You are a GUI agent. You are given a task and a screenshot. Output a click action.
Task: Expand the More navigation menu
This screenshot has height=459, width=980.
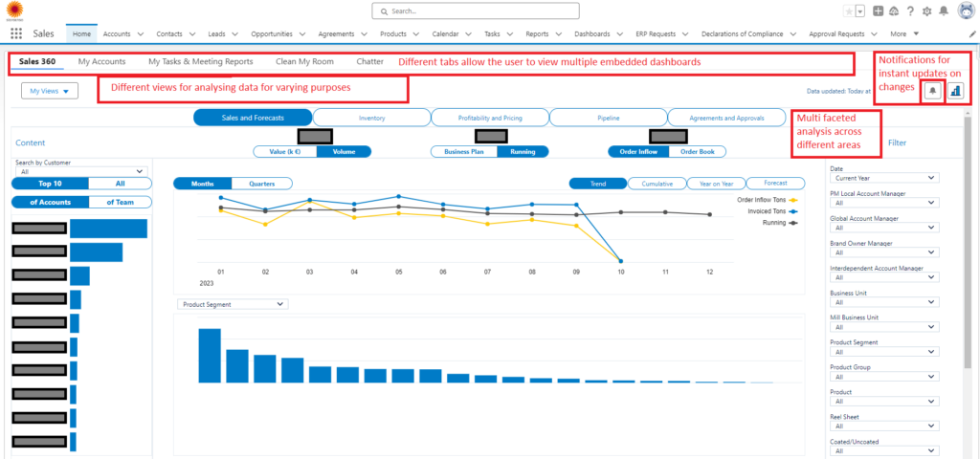904,33
